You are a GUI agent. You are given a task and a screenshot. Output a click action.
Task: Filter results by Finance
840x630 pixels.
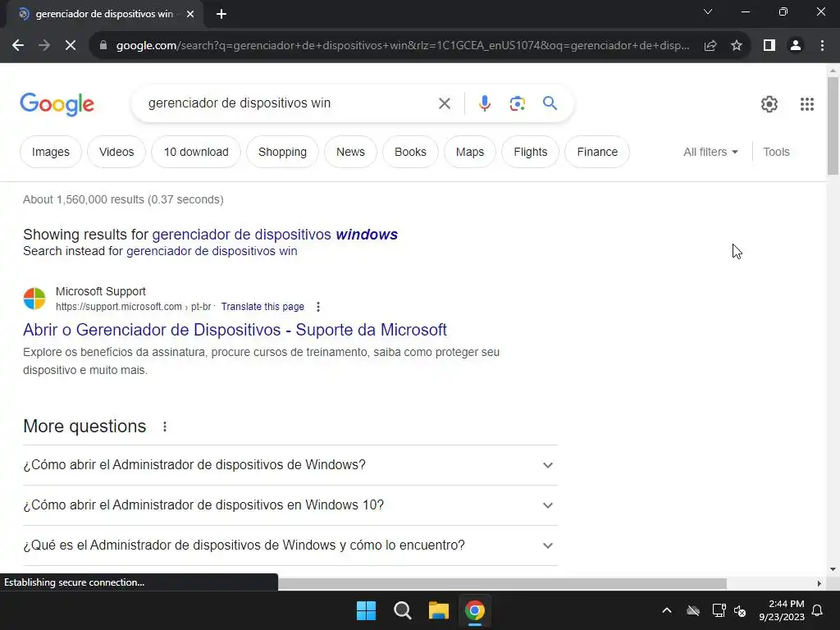597,152
